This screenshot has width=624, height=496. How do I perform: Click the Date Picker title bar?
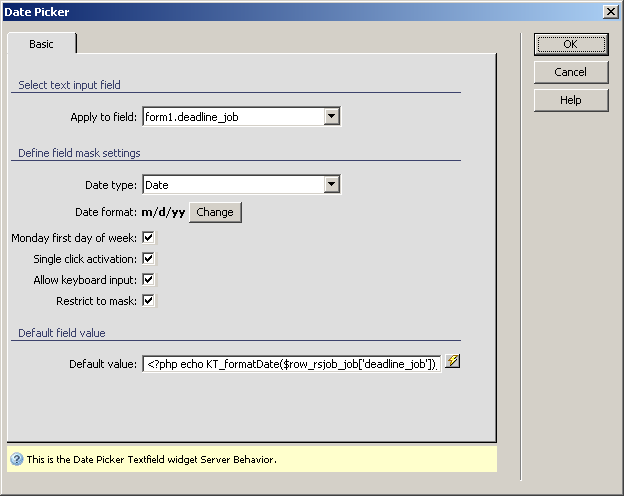(x=300, y=11)
